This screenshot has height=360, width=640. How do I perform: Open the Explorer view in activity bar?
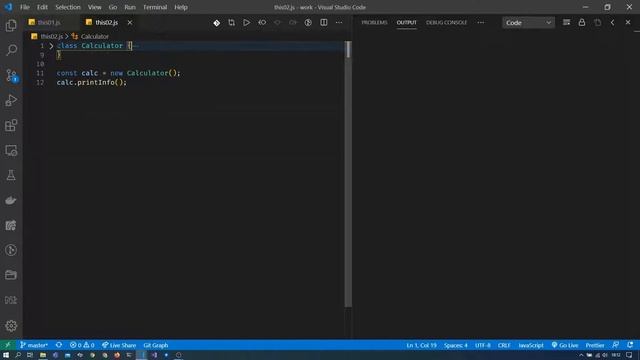coord(11,25)
